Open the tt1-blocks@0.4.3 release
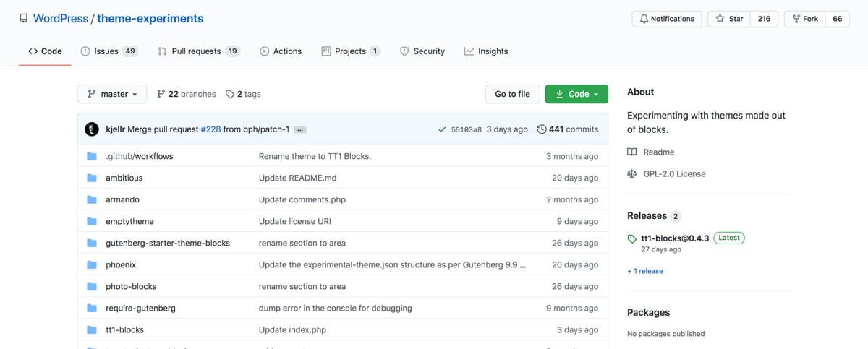 click(x=675, y=238)
